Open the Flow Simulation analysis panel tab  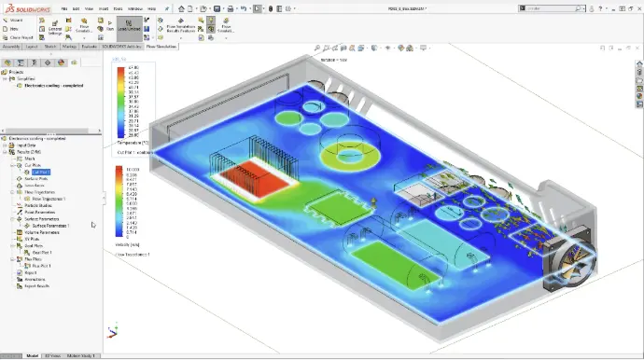(74, 62)
